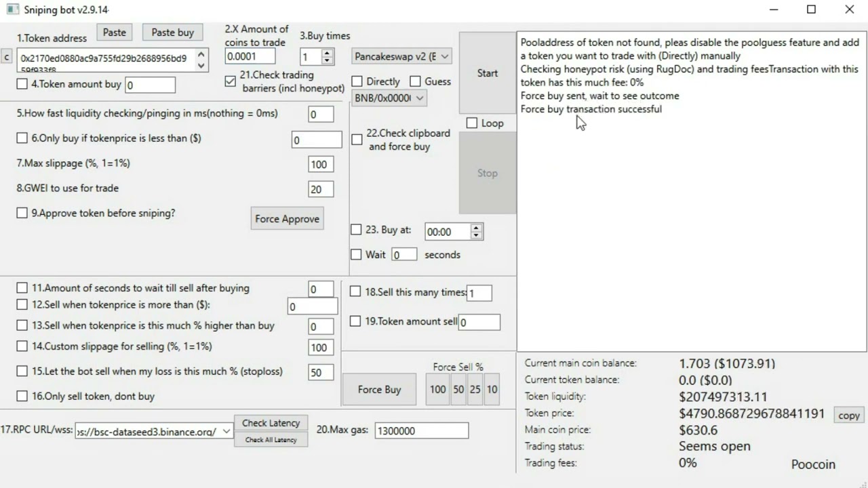Enable 19.Token amount sell checkbox
The height and width of the screenshot is (488, 868).
(x=355, y=321)
